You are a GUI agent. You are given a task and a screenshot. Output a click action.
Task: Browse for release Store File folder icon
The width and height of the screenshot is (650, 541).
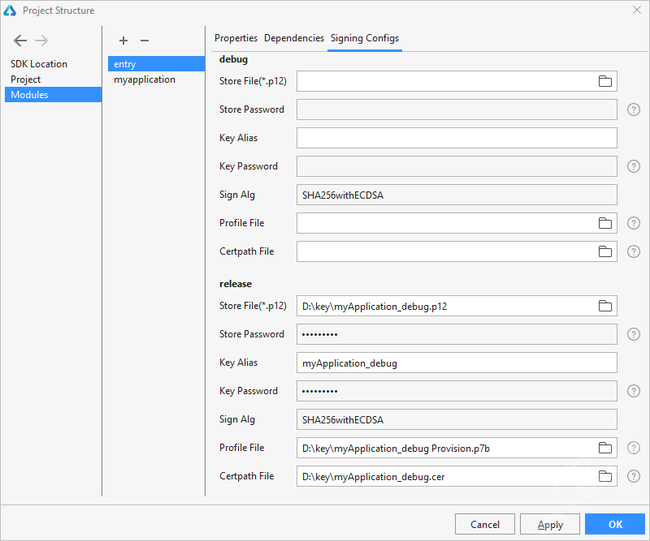click(x=605, y=306)
